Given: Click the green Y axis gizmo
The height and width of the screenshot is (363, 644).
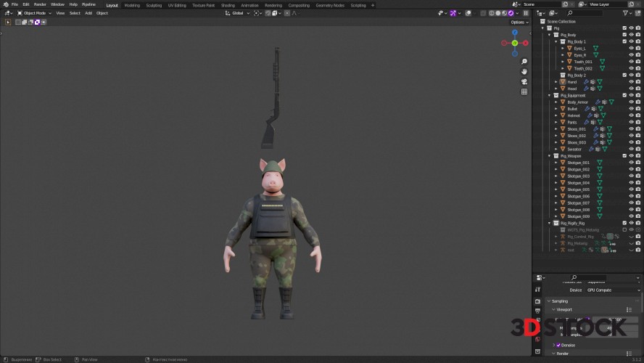Looking at the screenshot, I should click(x=515, y=43).
